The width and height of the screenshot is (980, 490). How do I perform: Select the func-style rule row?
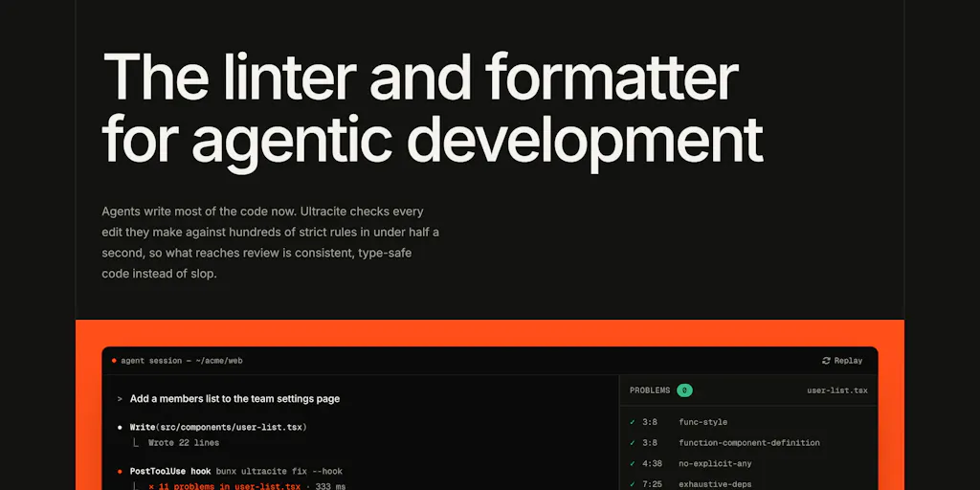click(x=748, y=422)
